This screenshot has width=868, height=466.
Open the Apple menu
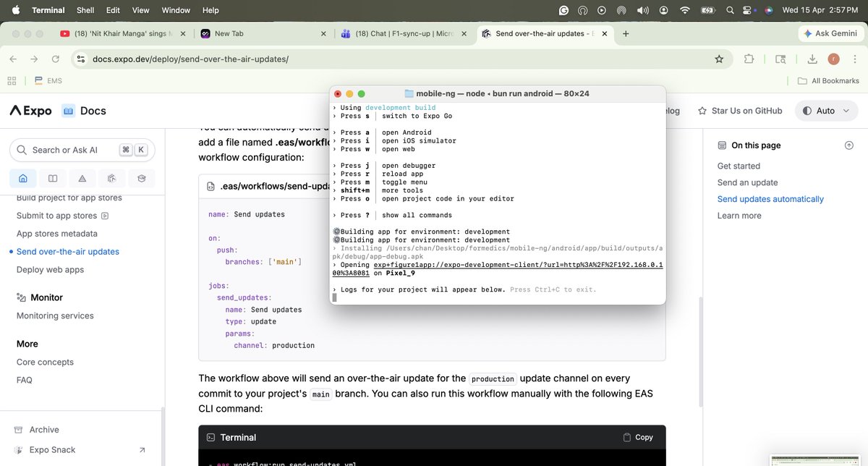[x=16, y=10]
